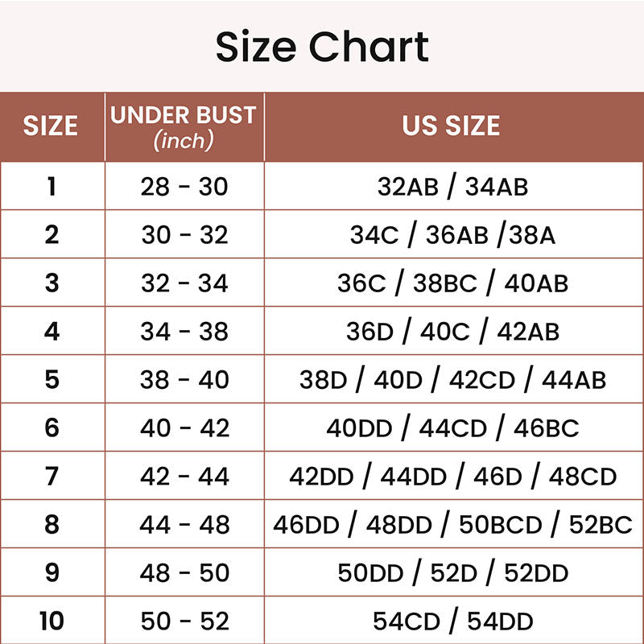
Task: Click the 36C / 38BC / 40AB cell
Action: click(452, 283)
